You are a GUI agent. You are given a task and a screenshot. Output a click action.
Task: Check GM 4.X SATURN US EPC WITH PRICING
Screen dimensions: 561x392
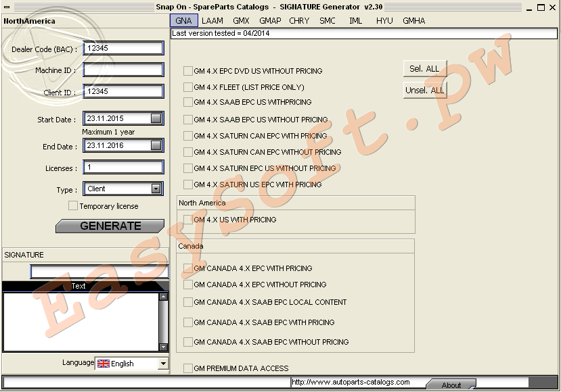(x=188, y=185)
